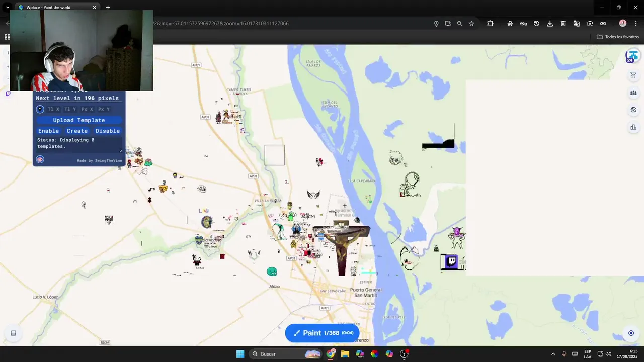Open the Todos los favoritos bookmarks folder
This screenshot has width=644, height=362.
pyautogui.click(x=618, y=37)
